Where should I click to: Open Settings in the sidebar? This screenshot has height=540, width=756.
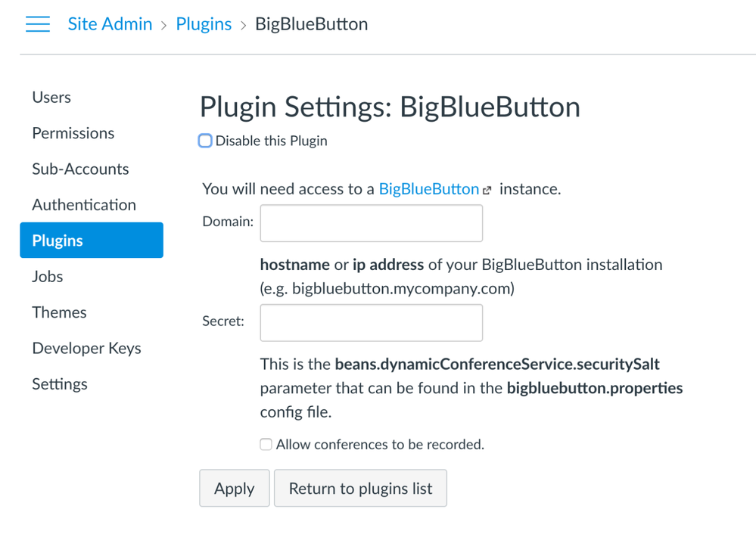60,384
